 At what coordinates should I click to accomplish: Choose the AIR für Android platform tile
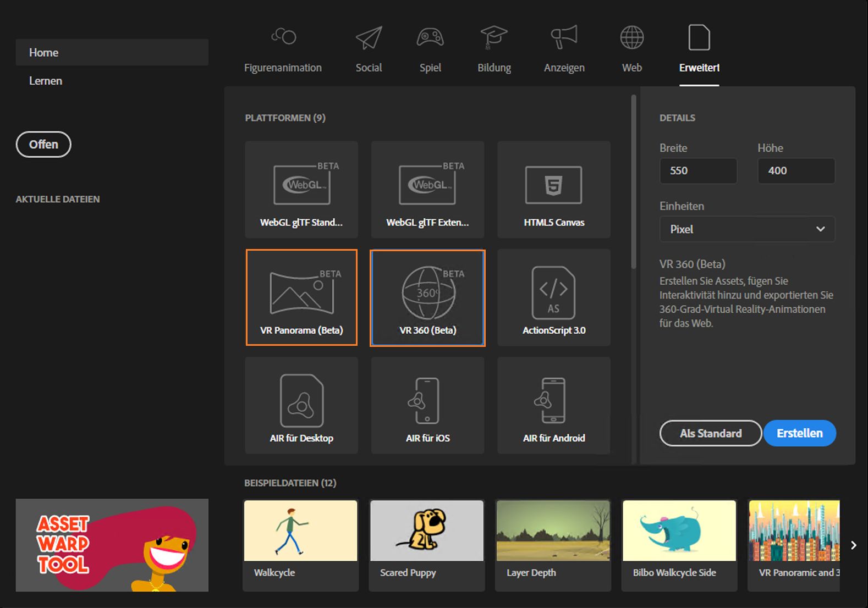click(x=554, y=406)
